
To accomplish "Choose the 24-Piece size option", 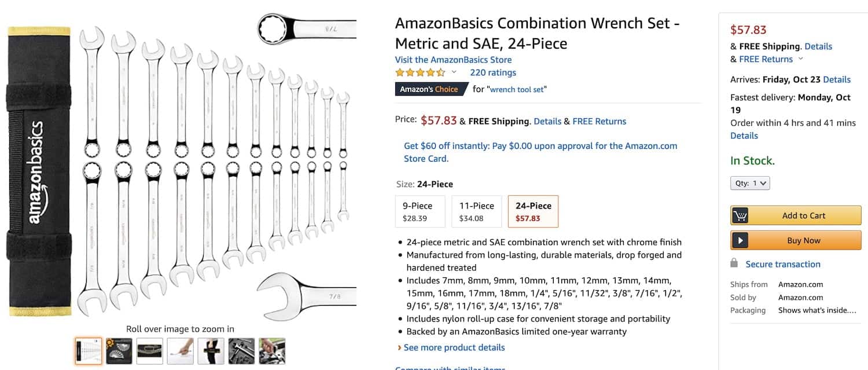I will click(x=533, y=211).
